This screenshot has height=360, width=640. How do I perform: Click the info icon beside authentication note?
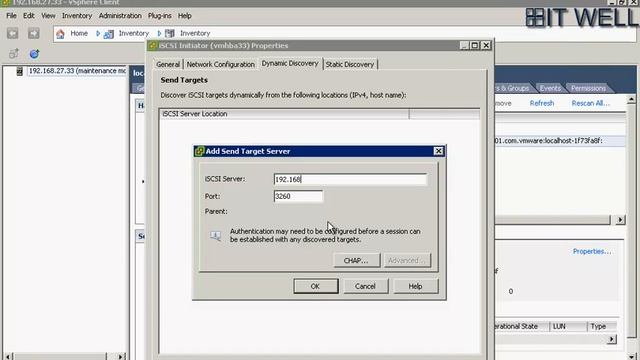click(x=216, y=236)
